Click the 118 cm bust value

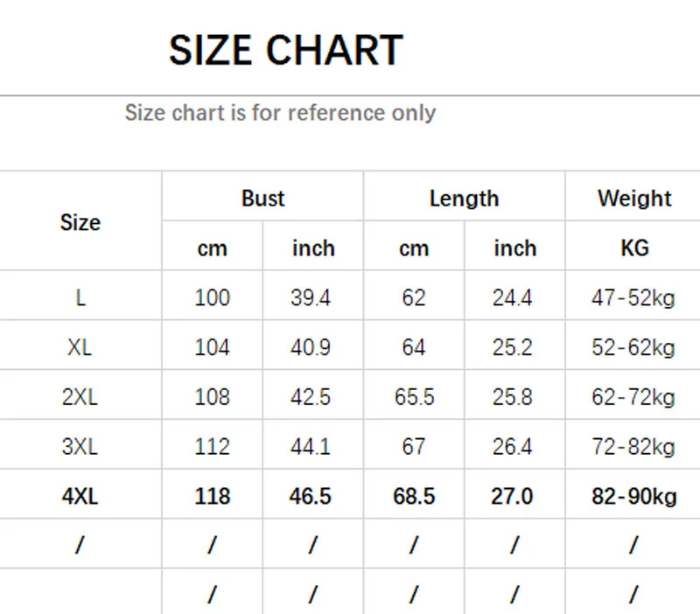212,497
